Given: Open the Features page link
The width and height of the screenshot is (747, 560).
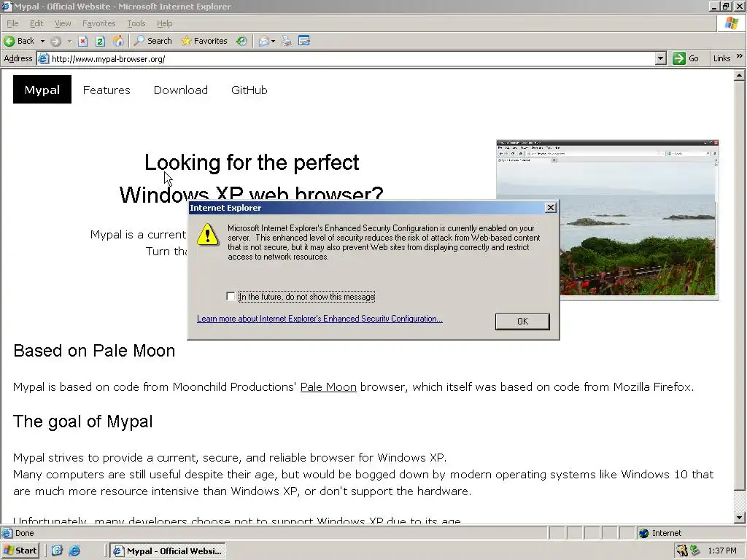Looking at the screenshot, I should coord(107,90).
